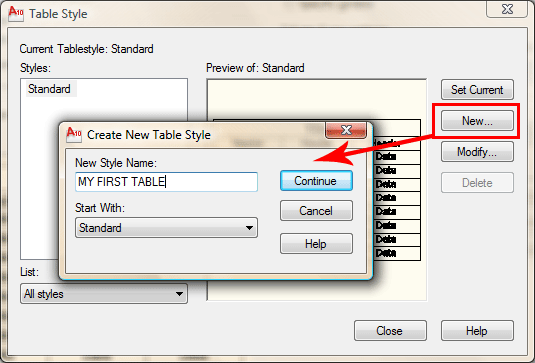Open the Modify... button
Image resolution: width=535 pixels, height=363 pixels.
[x=477, y=151]
